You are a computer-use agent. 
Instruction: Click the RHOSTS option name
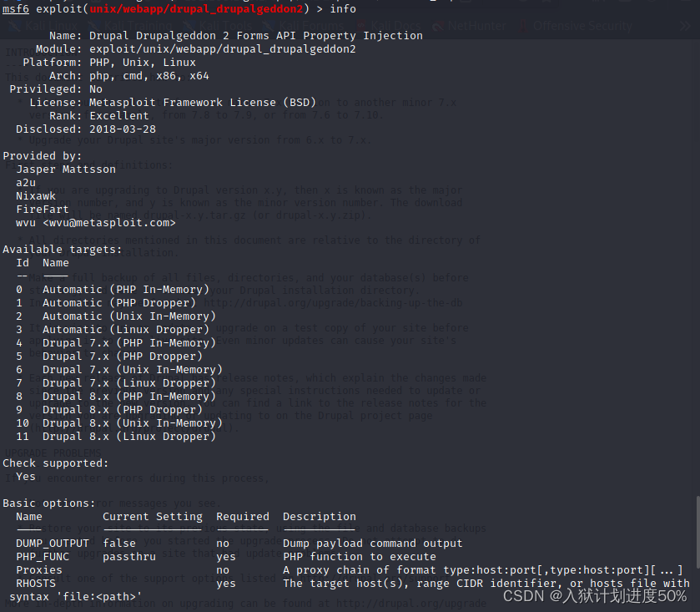36,584
